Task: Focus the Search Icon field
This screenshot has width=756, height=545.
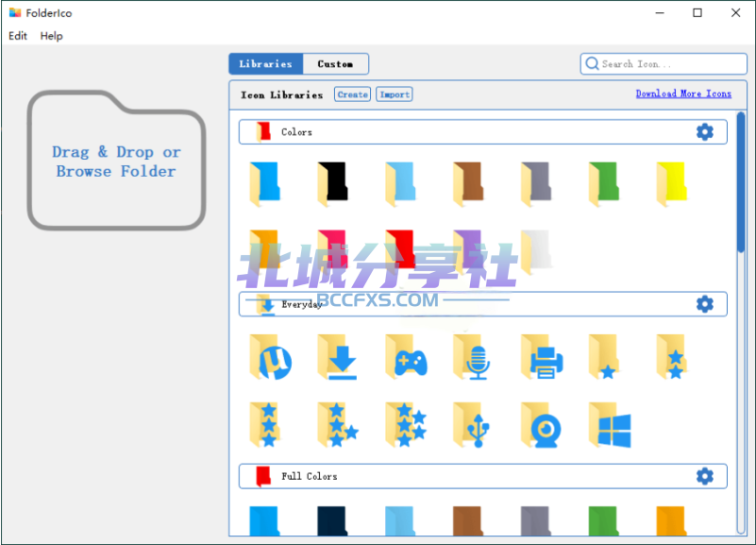Action: pos(664,63)
